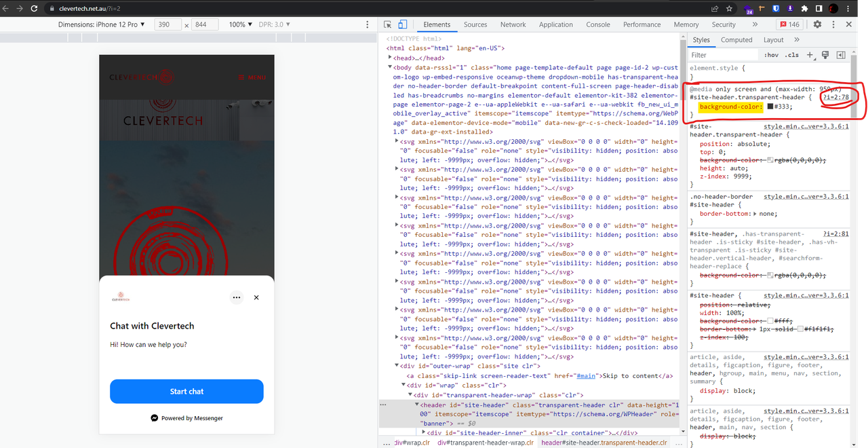Screen dimensions: 868x448
Task: Open DevTools customize three-dot menu
Action: click(x=833, y=24)
